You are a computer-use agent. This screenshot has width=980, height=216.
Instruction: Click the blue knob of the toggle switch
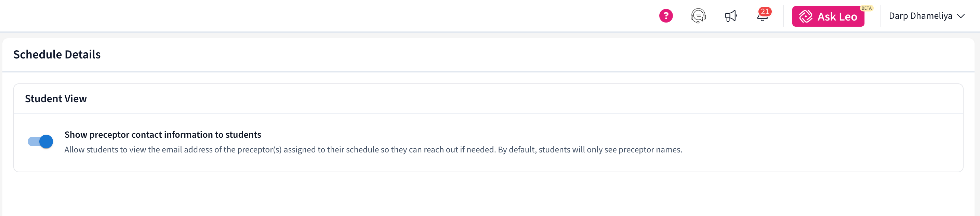coord(46,141)
